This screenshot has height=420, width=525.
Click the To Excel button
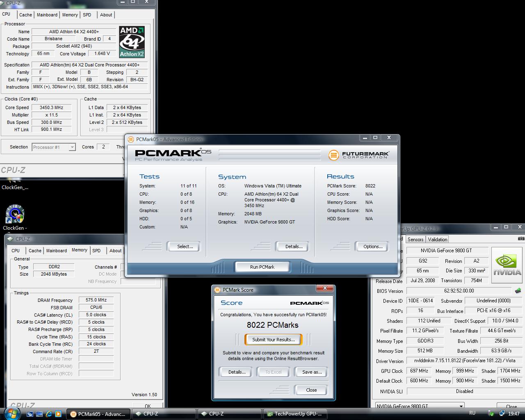pos(274,372)
